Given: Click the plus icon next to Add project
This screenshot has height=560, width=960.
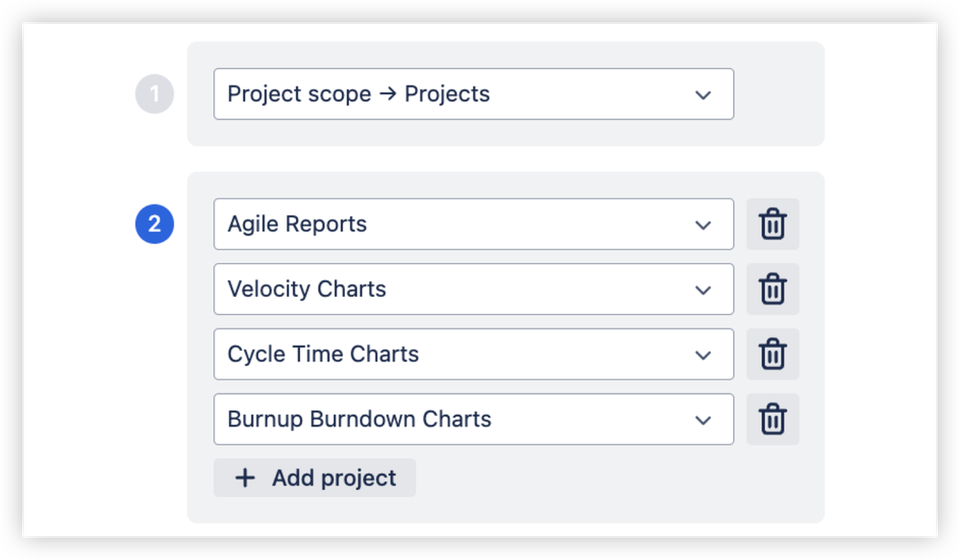Looking at the screenshot, I should (x=245, y=477).
